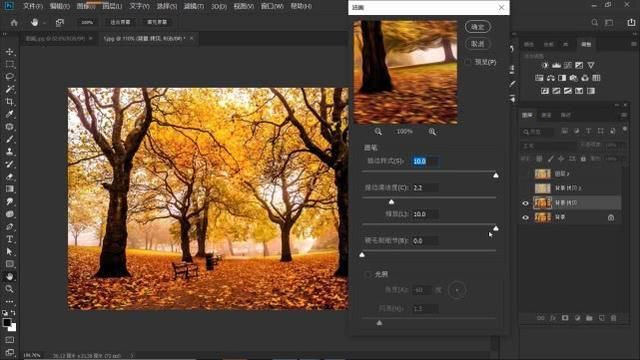Add a Vibrance adjustment
Viewport: 640px width, 360px height.
click(x=591, y=65)
